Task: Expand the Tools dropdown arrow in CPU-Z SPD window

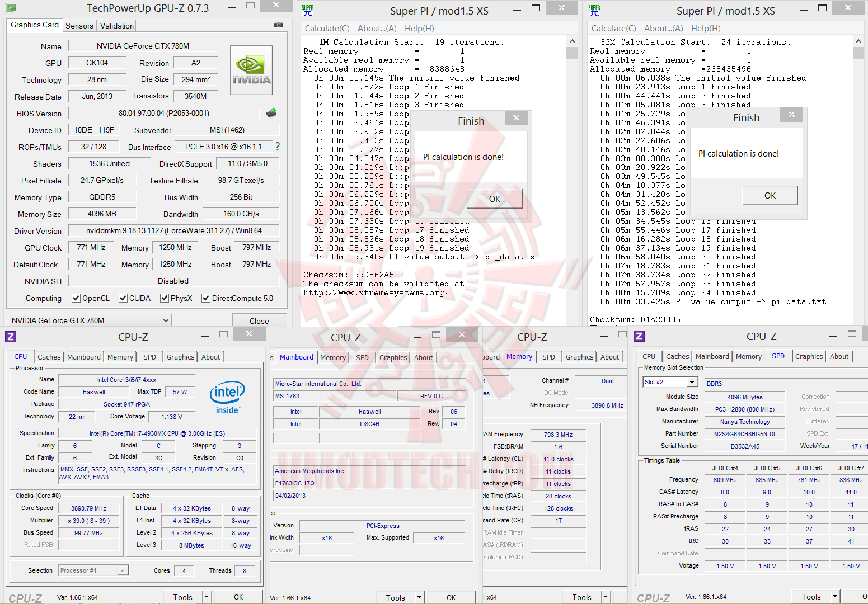Action: pyautogui.click(x=835, y=596)
